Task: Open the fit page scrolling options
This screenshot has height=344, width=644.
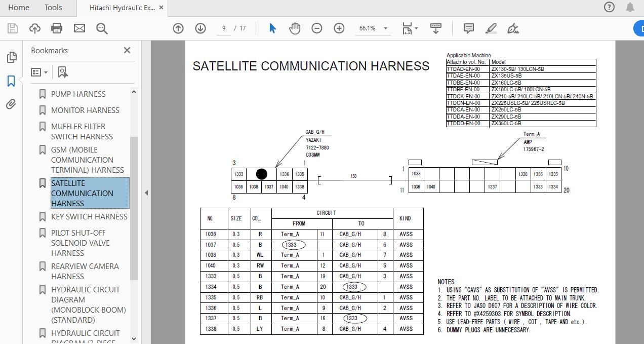Action: tap(410, 28)
